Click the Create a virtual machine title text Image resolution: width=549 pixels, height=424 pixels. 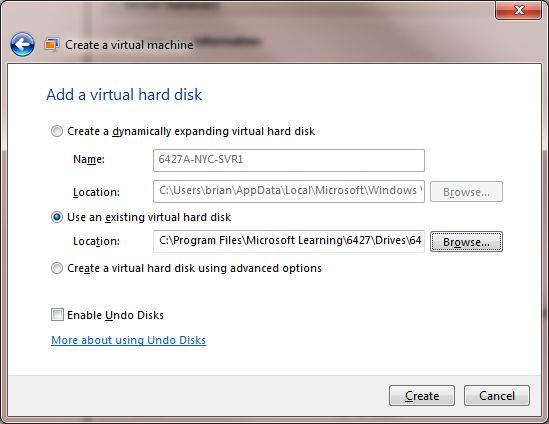tap(129, 45)
